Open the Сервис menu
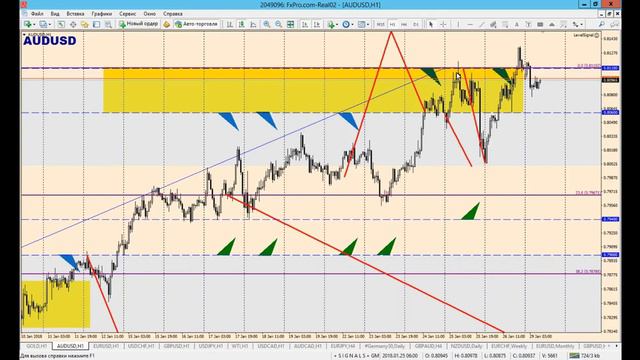Viewport: 640px width, 360px height. coord(128,13)
